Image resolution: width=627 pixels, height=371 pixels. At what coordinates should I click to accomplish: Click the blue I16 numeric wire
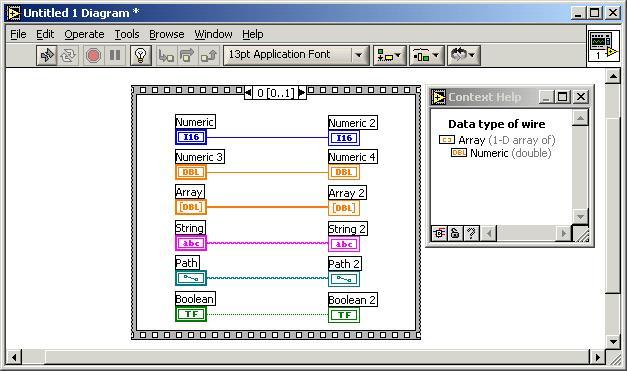pyautogui.click(x=268, y=137)
